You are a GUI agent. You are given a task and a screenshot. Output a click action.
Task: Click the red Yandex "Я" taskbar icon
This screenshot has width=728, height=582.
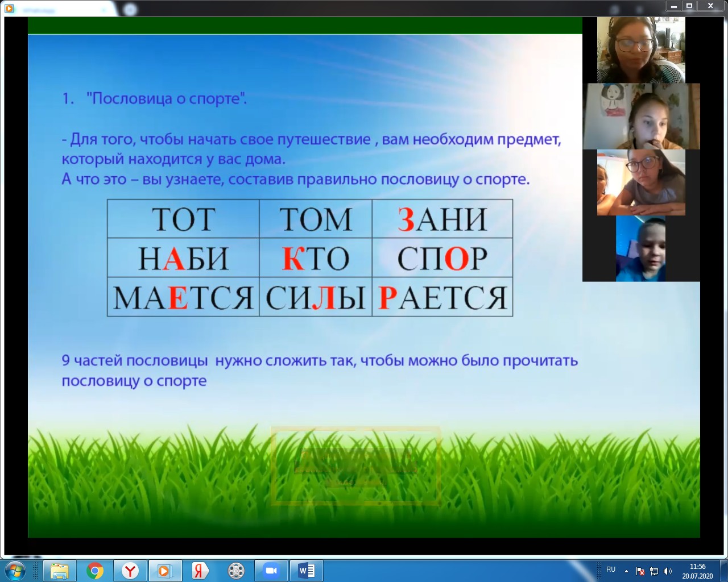coord(200,571)
